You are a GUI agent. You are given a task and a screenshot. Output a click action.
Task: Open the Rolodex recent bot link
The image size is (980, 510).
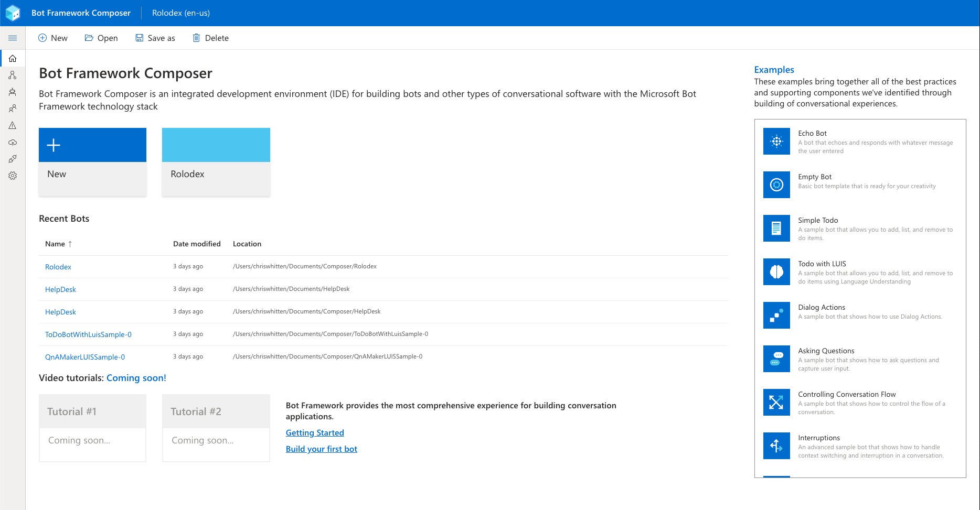click(58, 267)
